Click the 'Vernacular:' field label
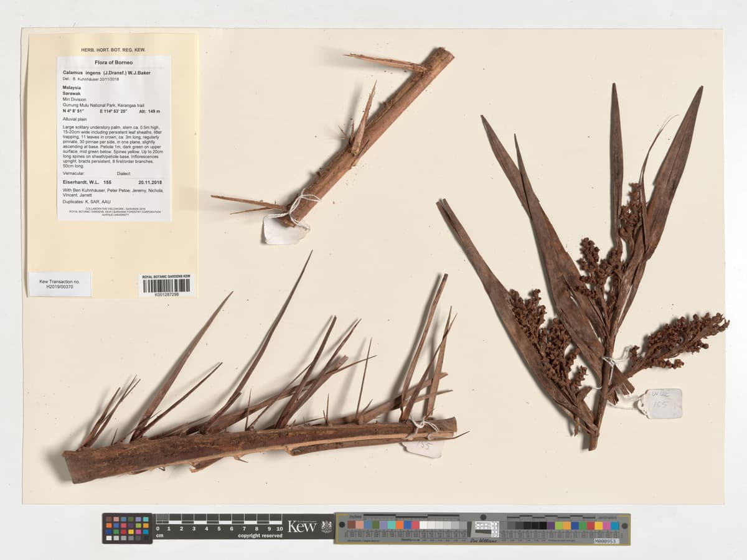 point(73,174)
